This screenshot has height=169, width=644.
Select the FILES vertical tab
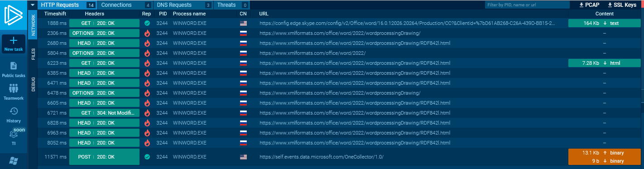33,54
